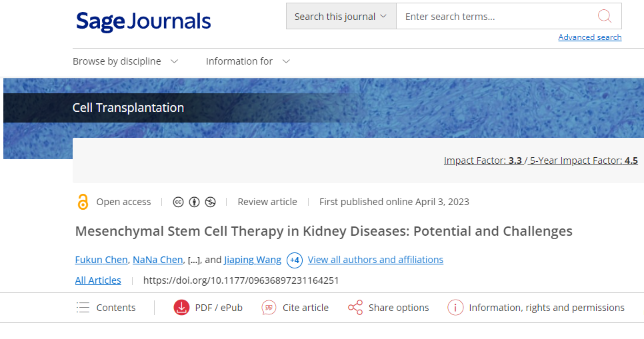This screenshot has width=644, height=339.
Task: Click the attribution person license icon
Action: 195,202
